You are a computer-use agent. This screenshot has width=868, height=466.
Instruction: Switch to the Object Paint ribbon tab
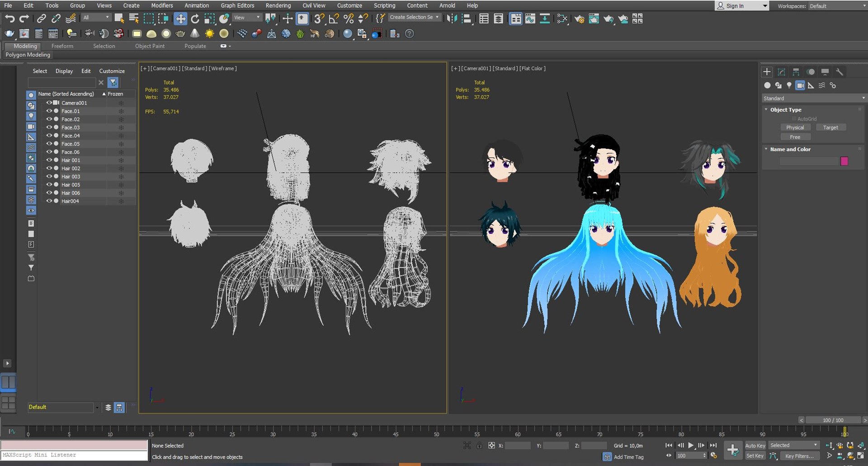click(x=150, y=46)
